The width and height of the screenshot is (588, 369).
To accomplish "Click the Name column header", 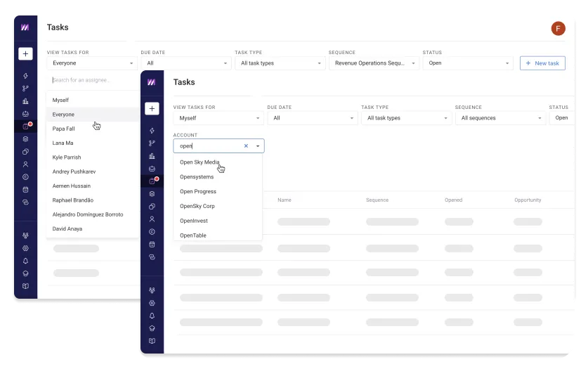I will pyautogui.click(x=285, y=200).
